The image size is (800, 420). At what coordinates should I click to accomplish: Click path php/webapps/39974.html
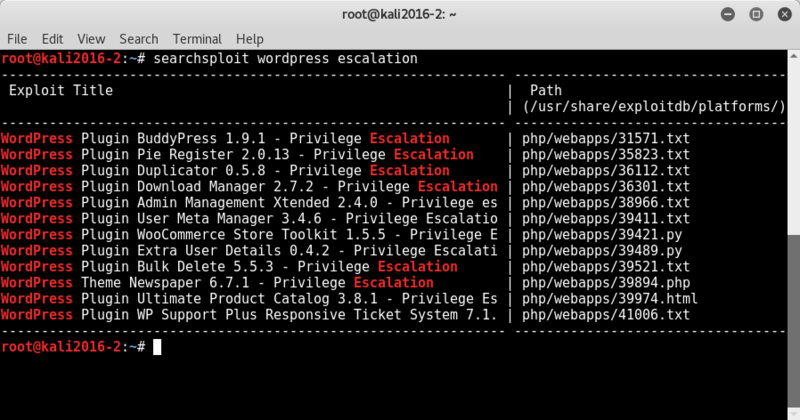point(610,299)
